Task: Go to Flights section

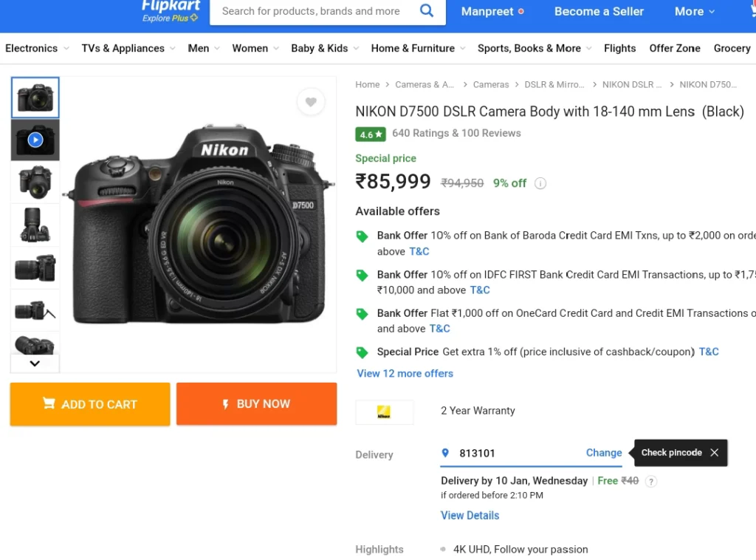Action: 619,48
